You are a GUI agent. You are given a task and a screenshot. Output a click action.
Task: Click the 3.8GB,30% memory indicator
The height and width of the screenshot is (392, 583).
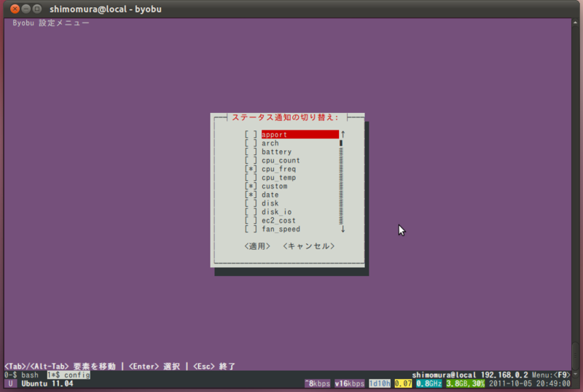466,383
